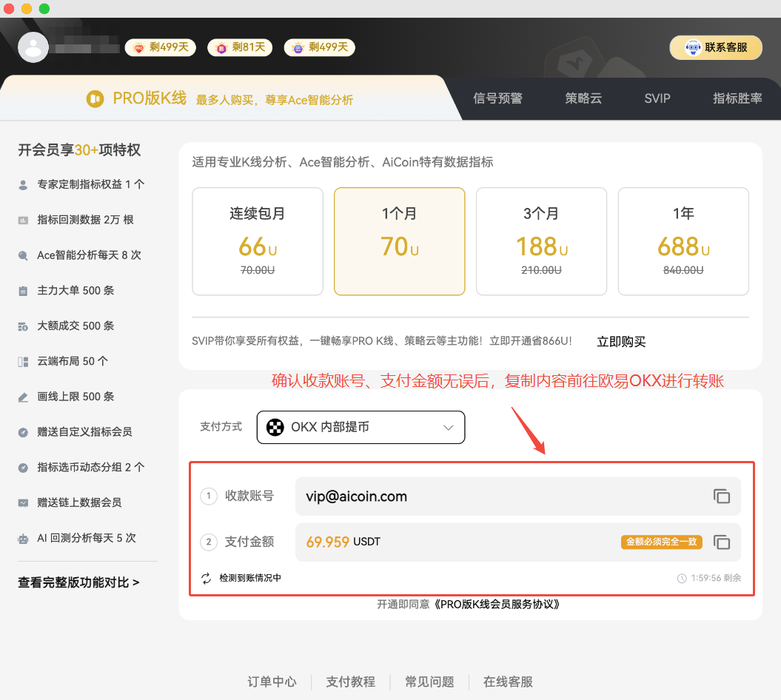Click the refresh icon next to 检测到账情况中
The width and height of the screenshot is (781, 700).
pos(206,578)
